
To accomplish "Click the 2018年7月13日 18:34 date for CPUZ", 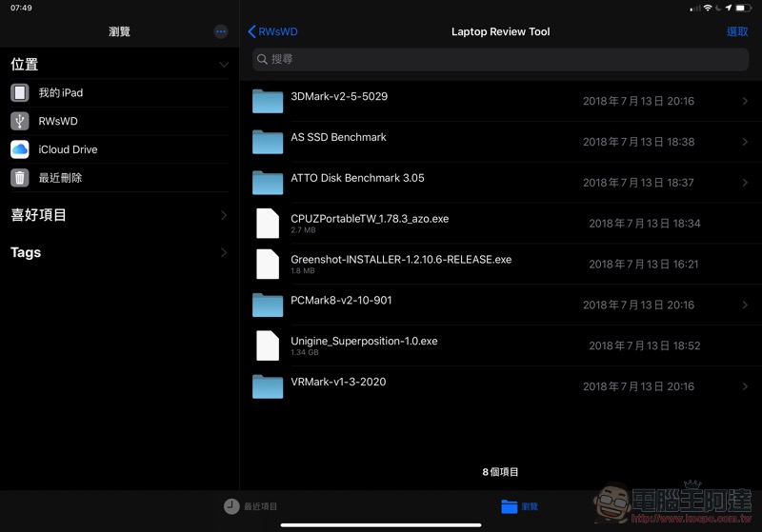I will pos(645,224).
